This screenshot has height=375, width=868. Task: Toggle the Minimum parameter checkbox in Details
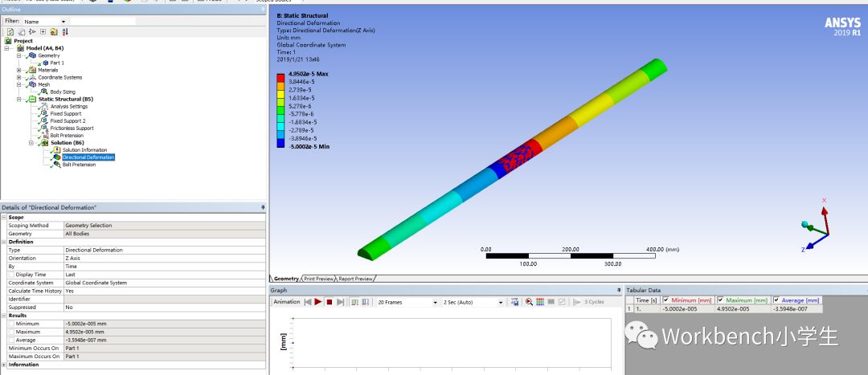[11, 324]
